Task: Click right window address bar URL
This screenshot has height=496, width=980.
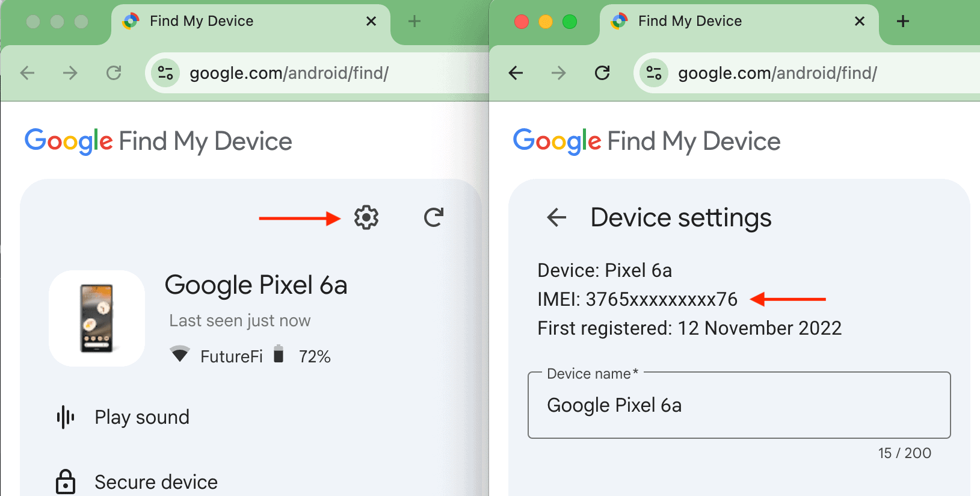Action: [777, 73]
